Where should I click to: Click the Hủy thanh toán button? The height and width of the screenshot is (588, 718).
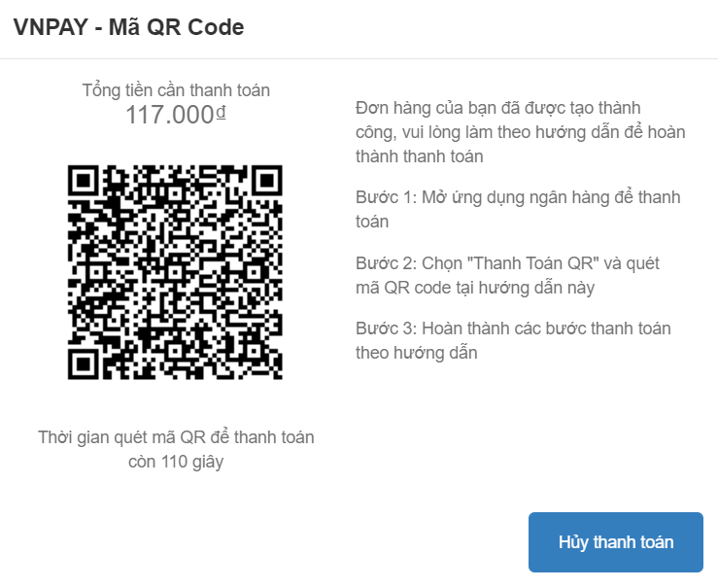[615, 542]
